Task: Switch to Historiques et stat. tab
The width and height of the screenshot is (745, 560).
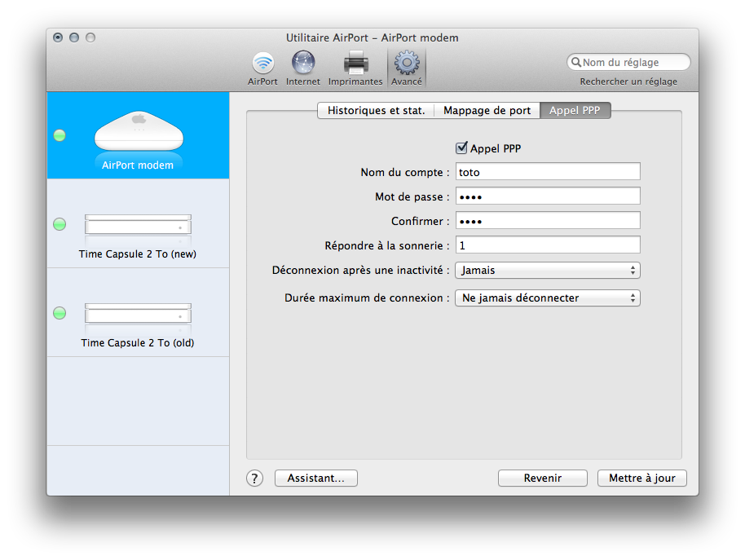Action: pos(376,111)
